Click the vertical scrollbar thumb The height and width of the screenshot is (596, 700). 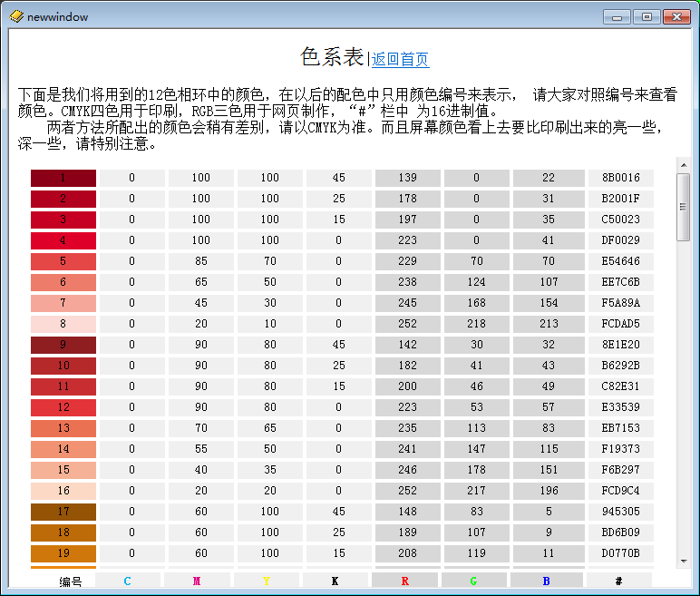click(x=683, y=207)
